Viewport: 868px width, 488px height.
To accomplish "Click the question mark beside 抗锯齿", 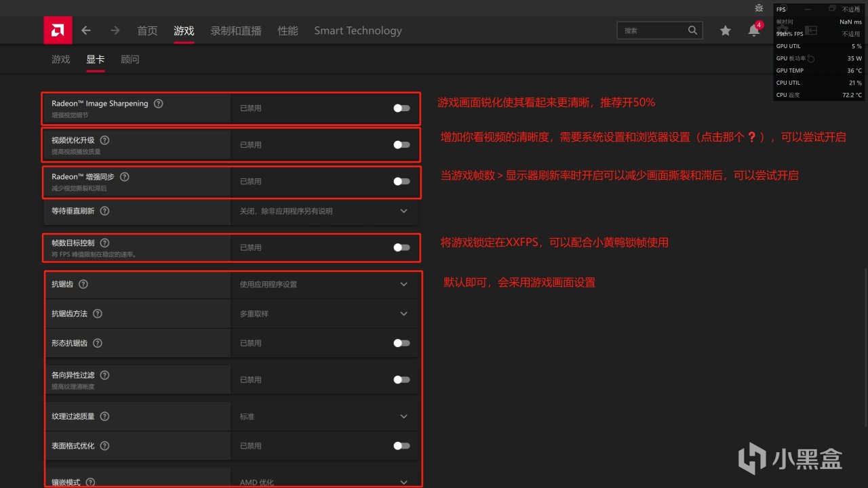I will click(x=83, y=284).
